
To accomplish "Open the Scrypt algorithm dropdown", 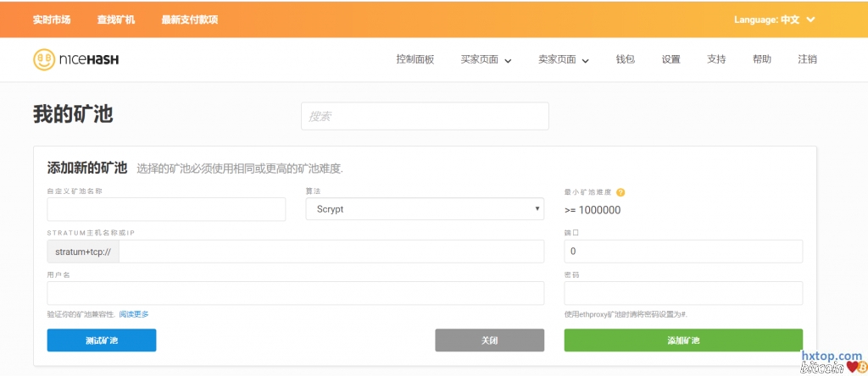I will (x=425, y=209).
